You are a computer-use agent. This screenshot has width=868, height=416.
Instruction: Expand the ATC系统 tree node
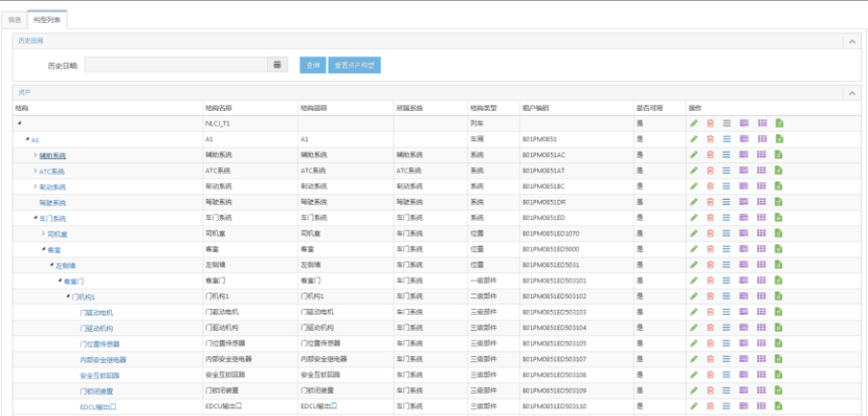[36, 171]
